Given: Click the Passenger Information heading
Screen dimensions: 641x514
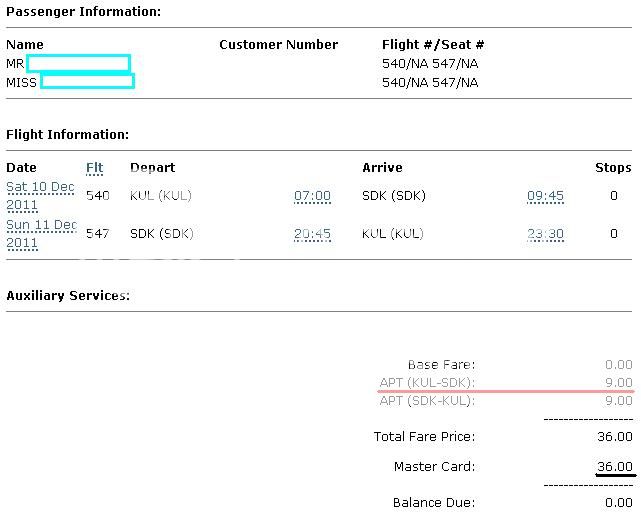Looking at the screenshot, I should [83, 12].
